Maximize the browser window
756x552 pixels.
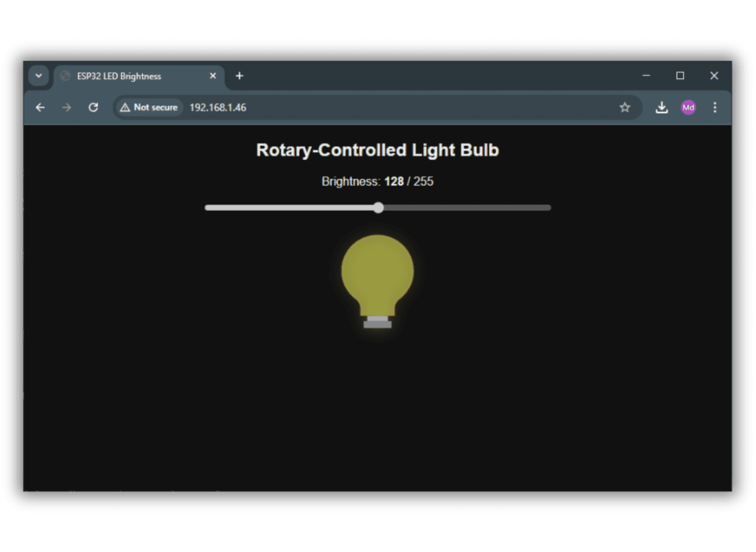tap(680, 76)
